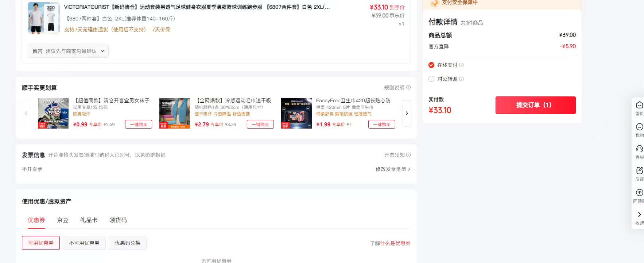
Task: Click the home icon in right sidebar
Action: coord(639,105)
